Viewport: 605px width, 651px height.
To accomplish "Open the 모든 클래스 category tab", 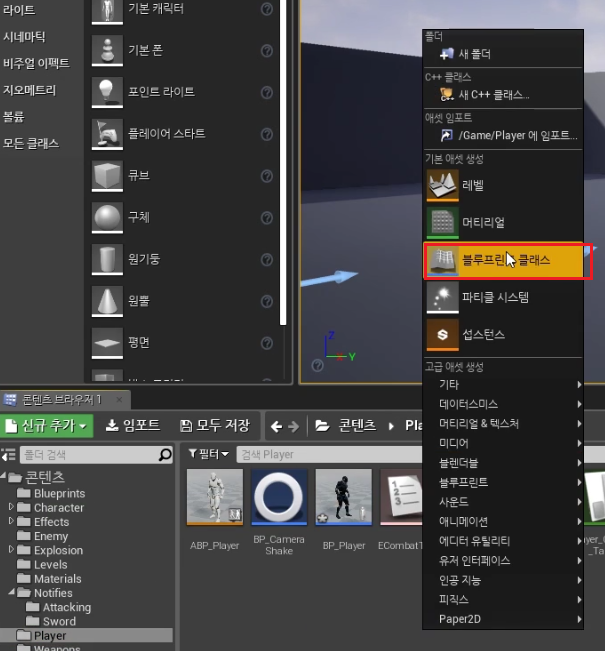I will point(31,144).
